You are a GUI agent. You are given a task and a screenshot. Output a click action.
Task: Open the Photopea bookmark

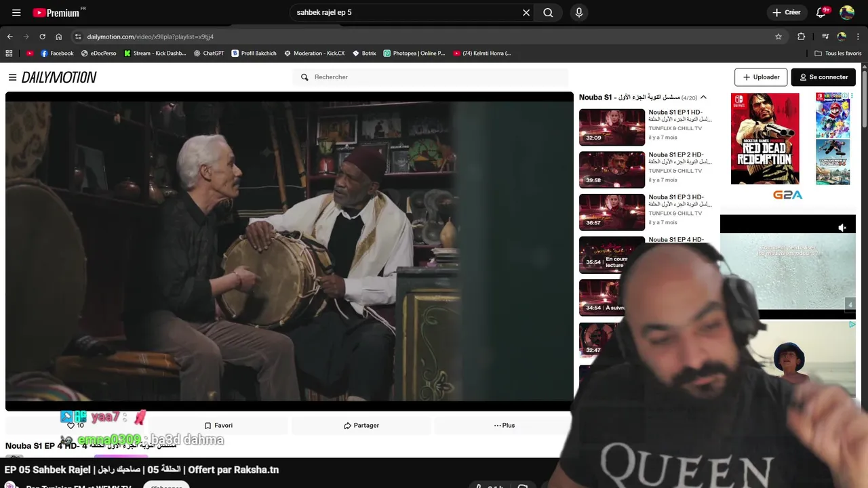414,53
